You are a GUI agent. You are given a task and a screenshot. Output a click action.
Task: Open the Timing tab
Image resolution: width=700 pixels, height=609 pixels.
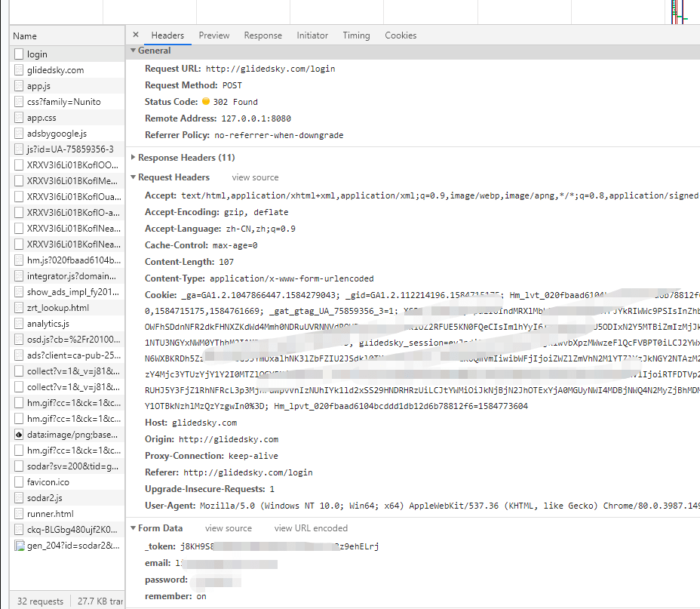(x=356, y=35)
